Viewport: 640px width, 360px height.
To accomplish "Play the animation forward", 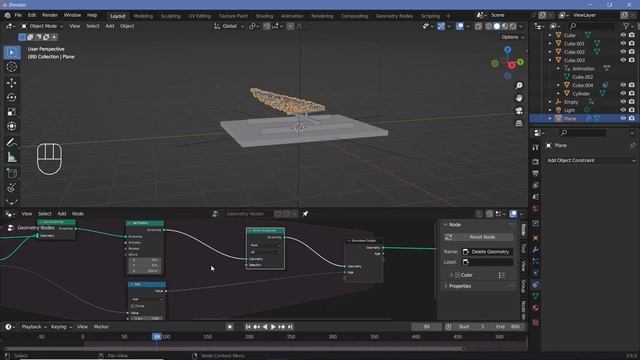I will coord(273,327).
